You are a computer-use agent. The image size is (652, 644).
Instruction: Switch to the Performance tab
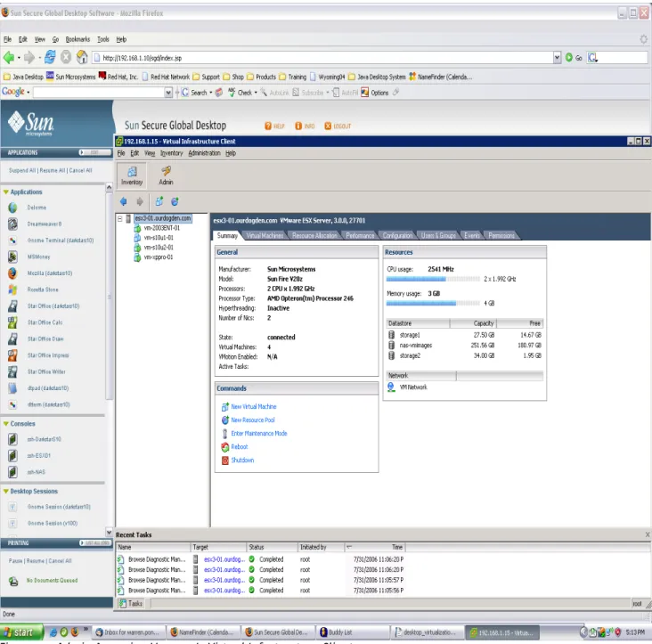click(360, 236)
